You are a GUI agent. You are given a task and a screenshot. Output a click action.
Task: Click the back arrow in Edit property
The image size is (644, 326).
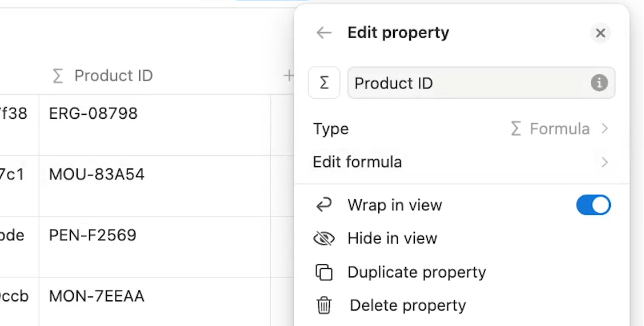[x=323, y=33]
